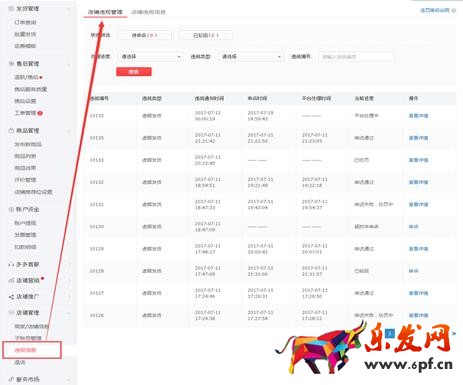View details for violation 10132
Screen dimensions: 463x385
(418, 182)
